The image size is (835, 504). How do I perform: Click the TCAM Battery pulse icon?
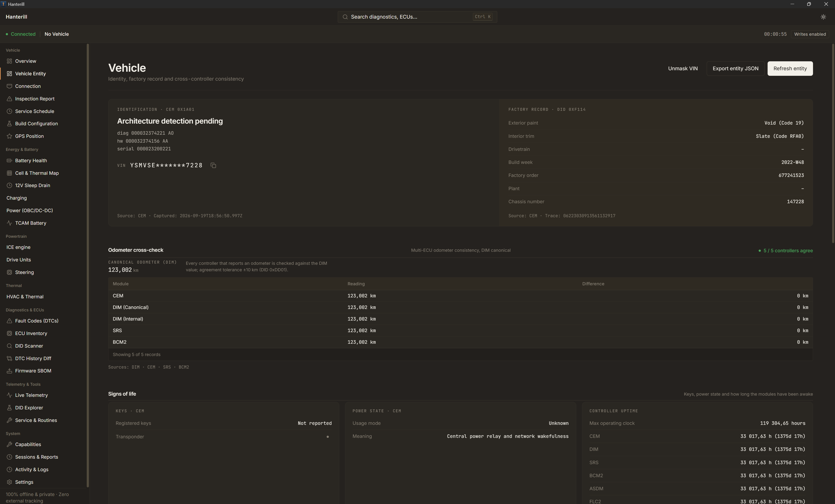tap(9, 223)
